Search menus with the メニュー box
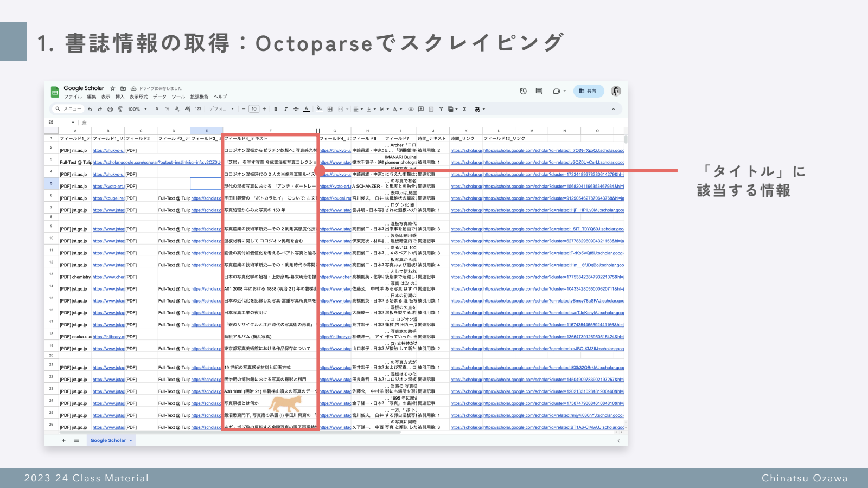The width and height of the screenshot is (868, 488). tap(68, 109)
